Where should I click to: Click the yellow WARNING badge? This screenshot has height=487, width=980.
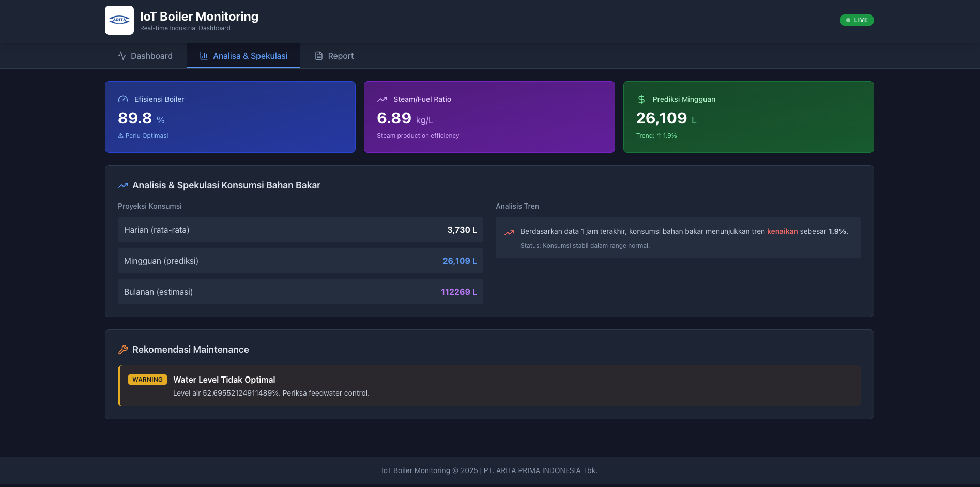[x=147, y=380]
